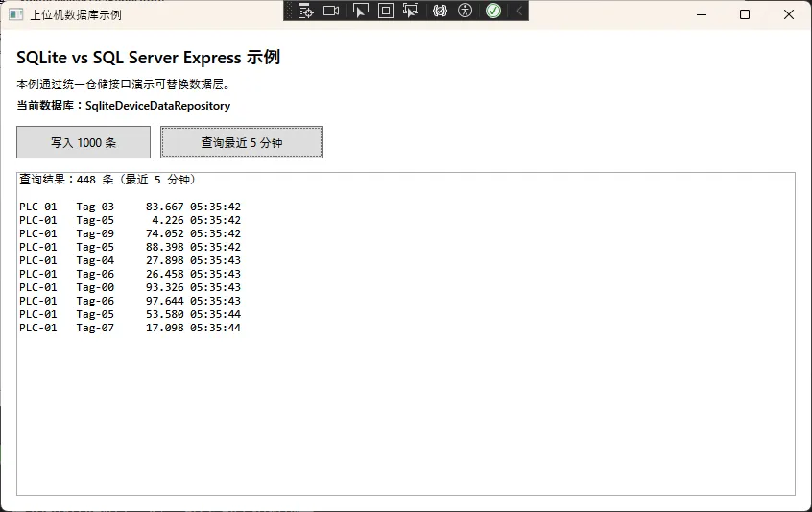Click the green checkmark status icon
Screen dimensions: 812x512
(493, 11)
